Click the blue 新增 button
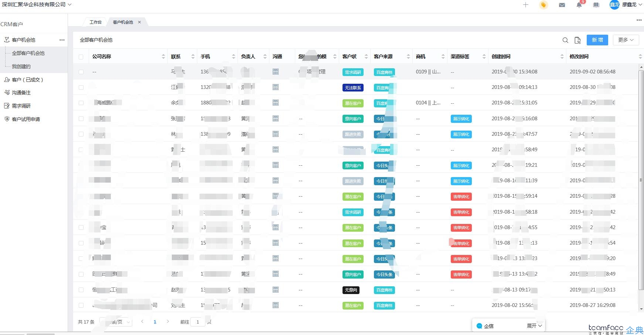The image size is (644, 335). click(x=597, y=40)
